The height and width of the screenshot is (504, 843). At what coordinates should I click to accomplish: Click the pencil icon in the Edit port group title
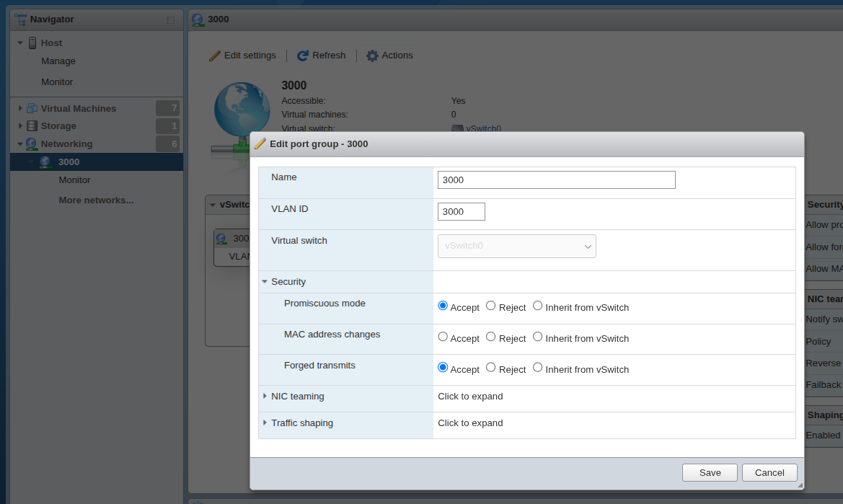[260, 143]
